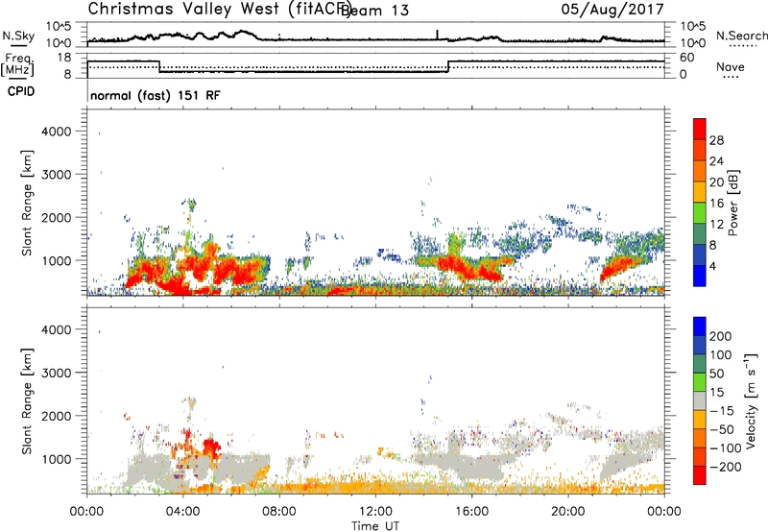The height and width of the screenshot is (532, 768).
Task: Click the power panel 'Slant Range [km]' label
Action: click(x=27, y=203)
